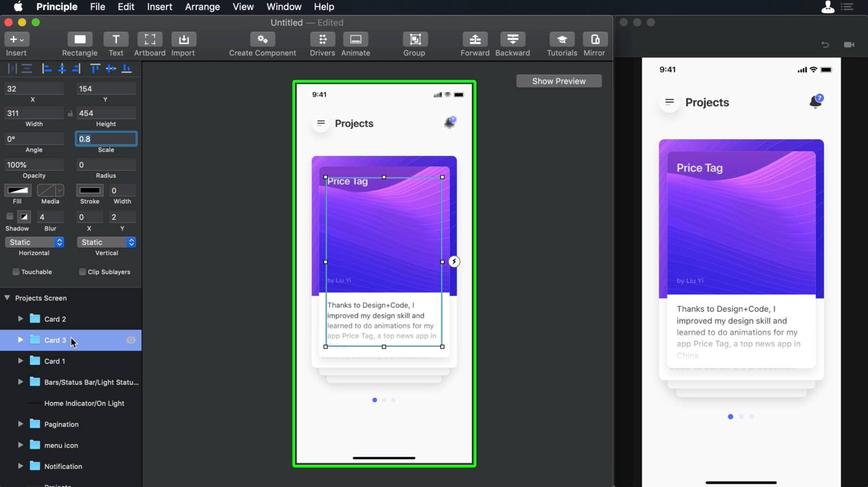868x487 pixels.
Task: Align vertical centers icon
Action: click(111, 68)
